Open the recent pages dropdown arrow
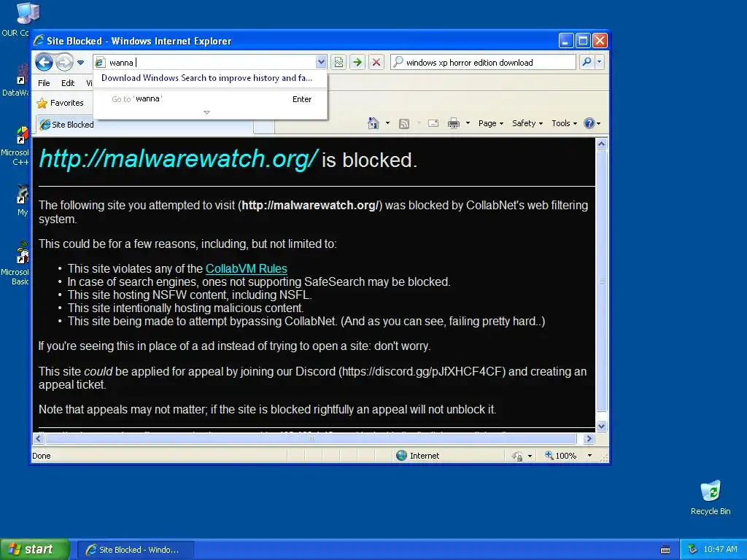Viewport: 747px width, 560px height. tap(80, 63)
